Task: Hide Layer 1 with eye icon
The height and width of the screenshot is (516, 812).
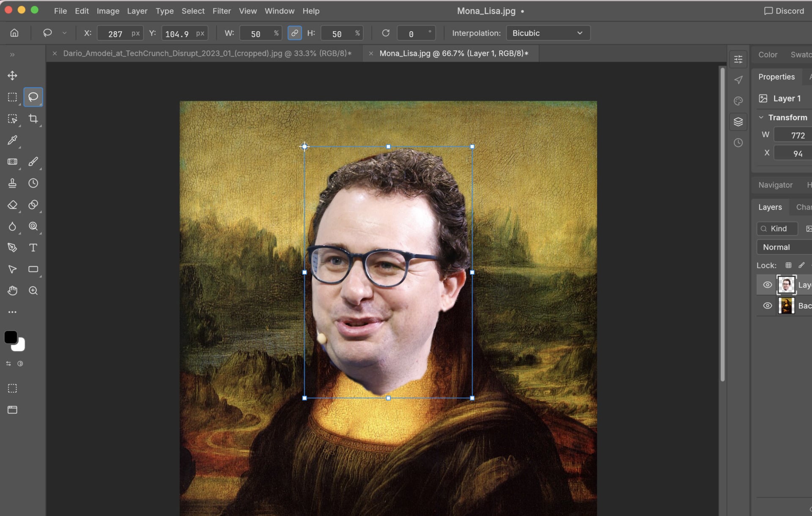Action: click(x=767, y=285)
